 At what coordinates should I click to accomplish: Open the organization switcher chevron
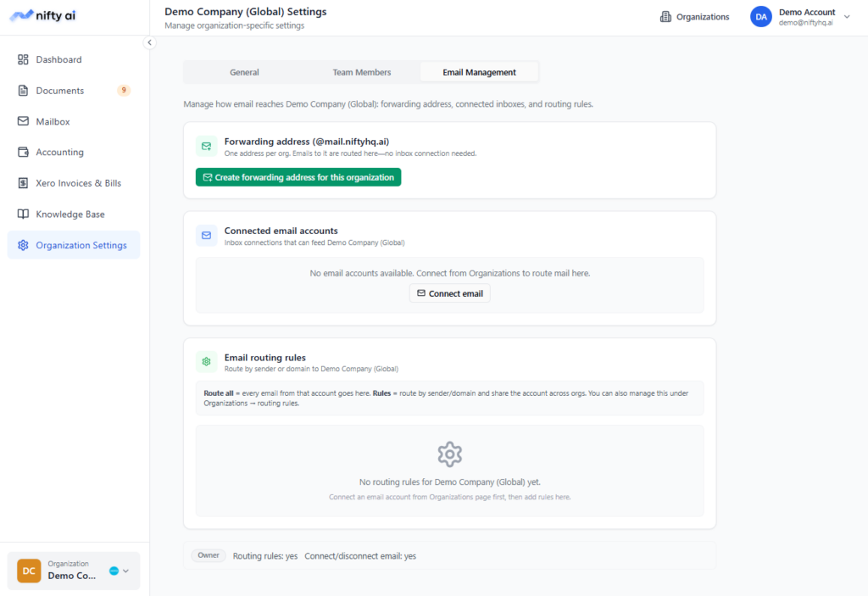[x=126, y=571]
